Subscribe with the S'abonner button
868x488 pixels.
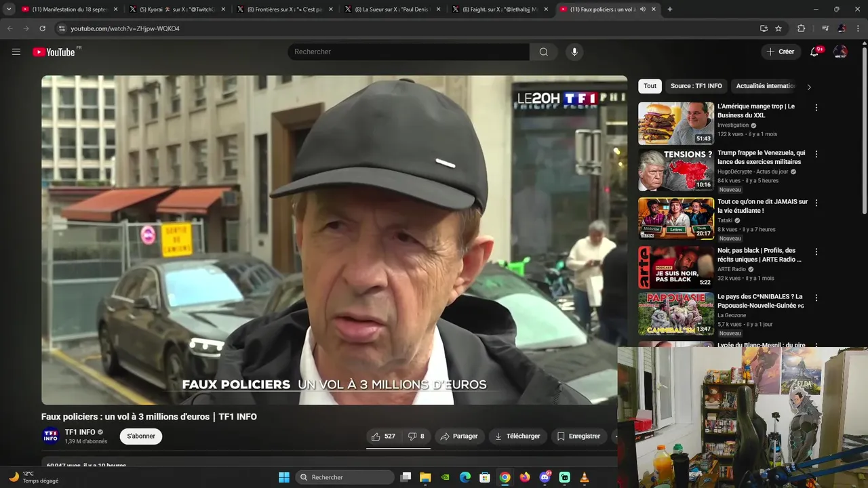pyautogui.click(x=141, y=436)
